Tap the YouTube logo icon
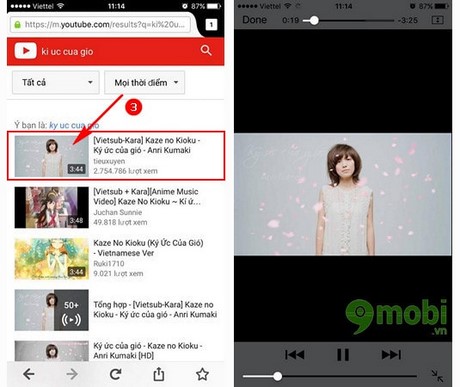Viewport: 460px width, 387px height. (x=25, y=51)
